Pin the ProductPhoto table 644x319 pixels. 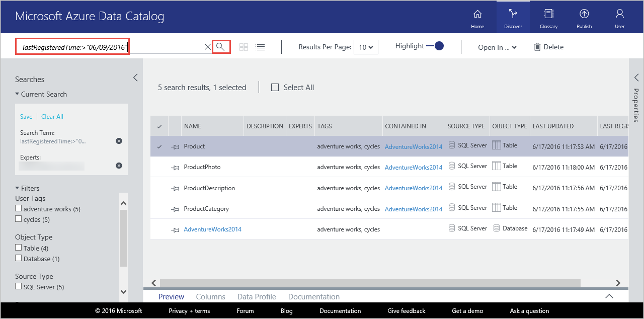pos(175,166)
